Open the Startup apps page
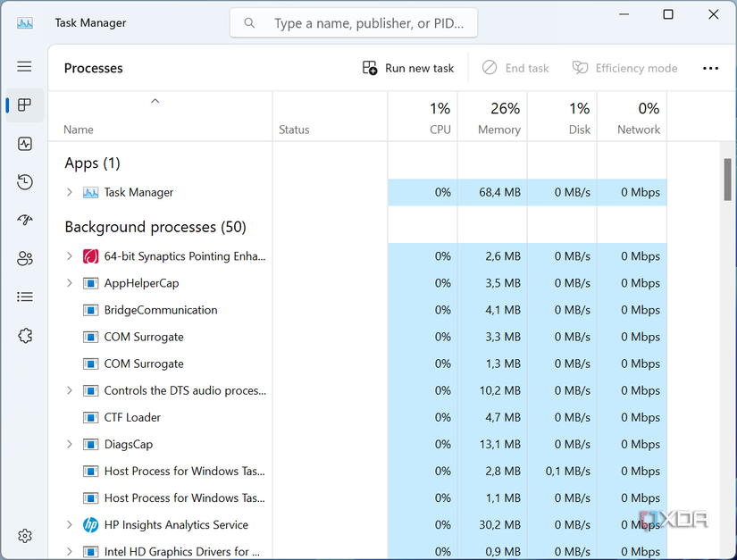 (24, 220)
